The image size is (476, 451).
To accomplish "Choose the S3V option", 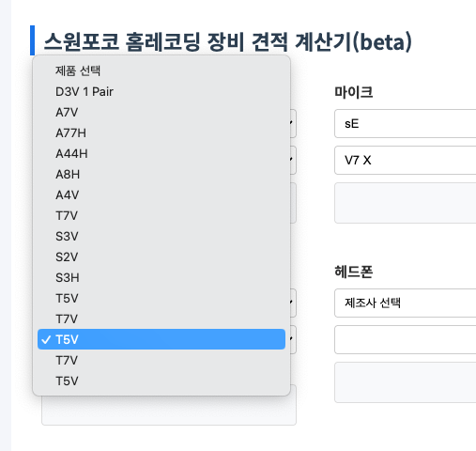I will [161, 236].
